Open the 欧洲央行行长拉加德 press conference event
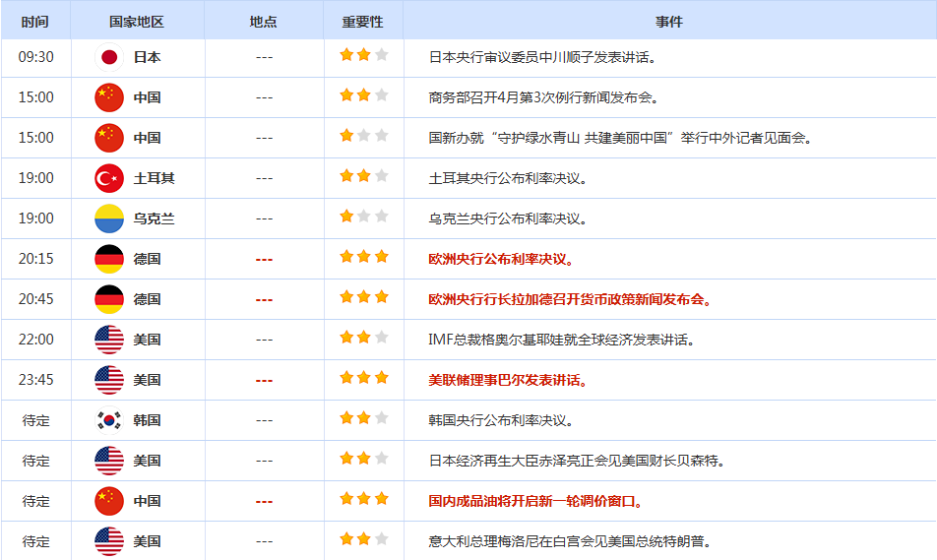Image resolution: width=937 pixels, height=560 pixels. tap(569, 299)
